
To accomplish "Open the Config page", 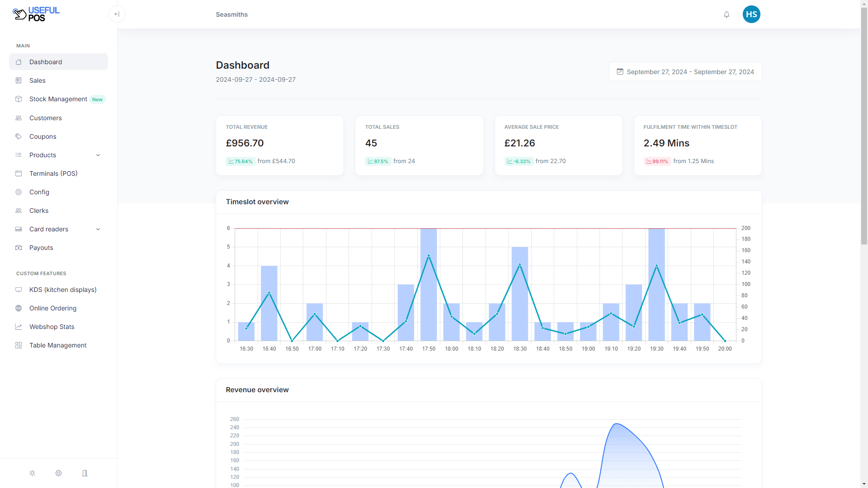I will (58, 192).
